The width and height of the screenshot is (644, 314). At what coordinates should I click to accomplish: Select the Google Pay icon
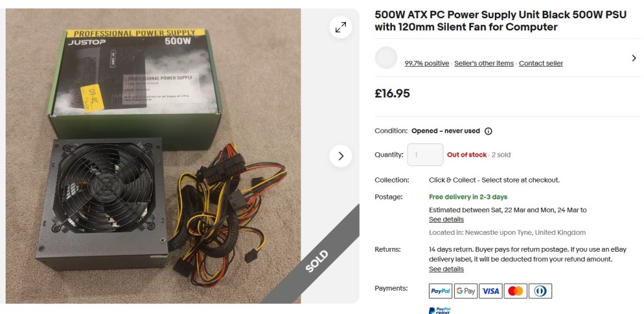465,291
